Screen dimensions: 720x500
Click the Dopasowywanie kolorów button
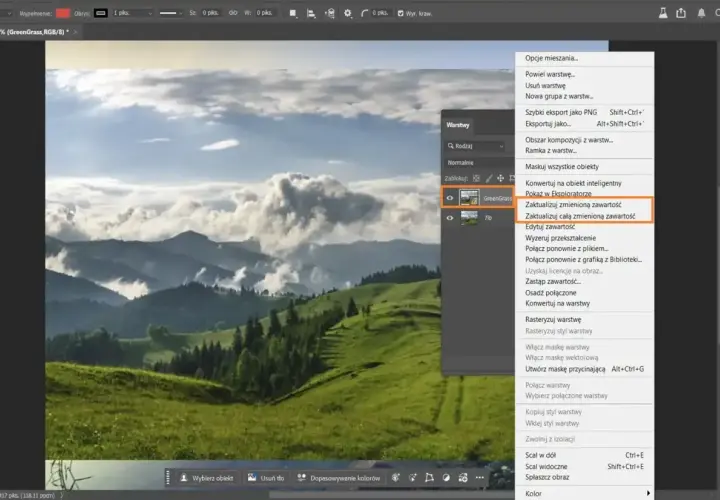339,478
